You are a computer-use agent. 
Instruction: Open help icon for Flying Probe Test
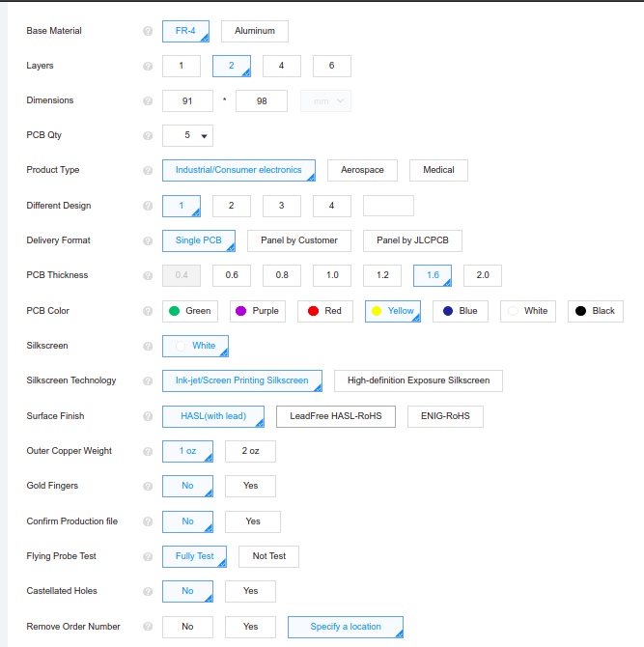click(x=148, y=556)
